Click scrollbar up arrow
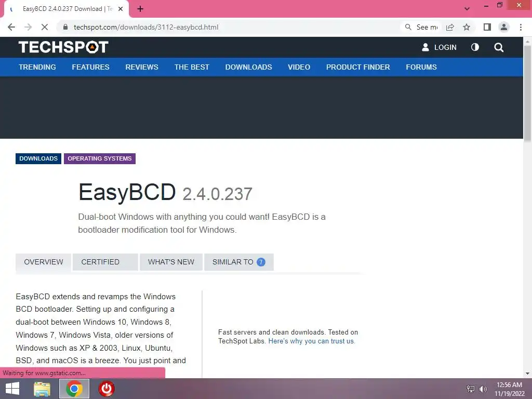Viewport: 532px width, 399px height. pyautogui.click(x=528, y=41)
